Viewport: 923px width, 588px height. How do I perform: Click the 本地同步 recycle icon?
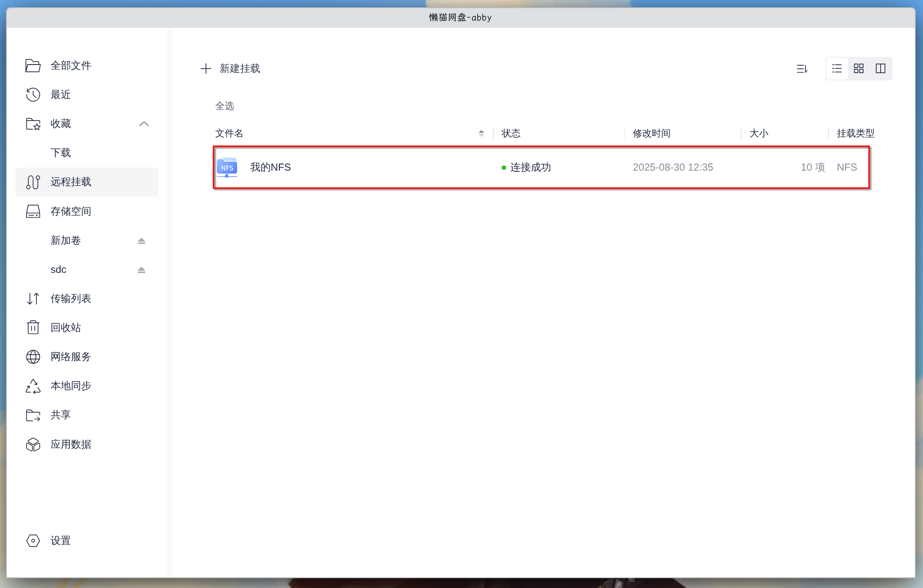33,386
